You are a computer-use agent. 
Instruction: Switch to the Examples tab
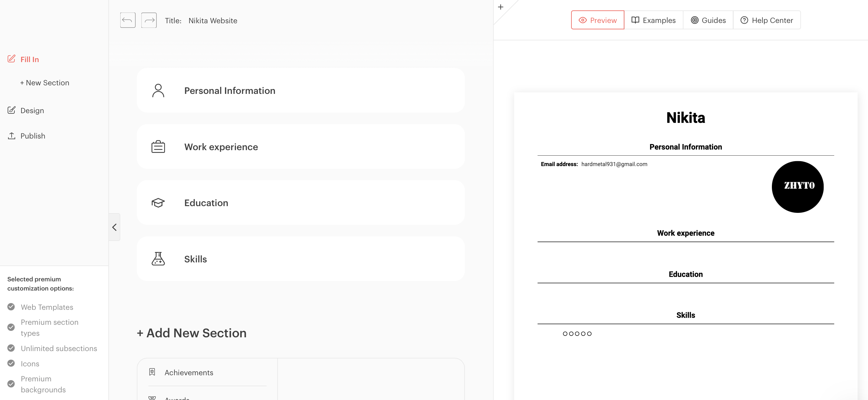click(x=654, y=20)
